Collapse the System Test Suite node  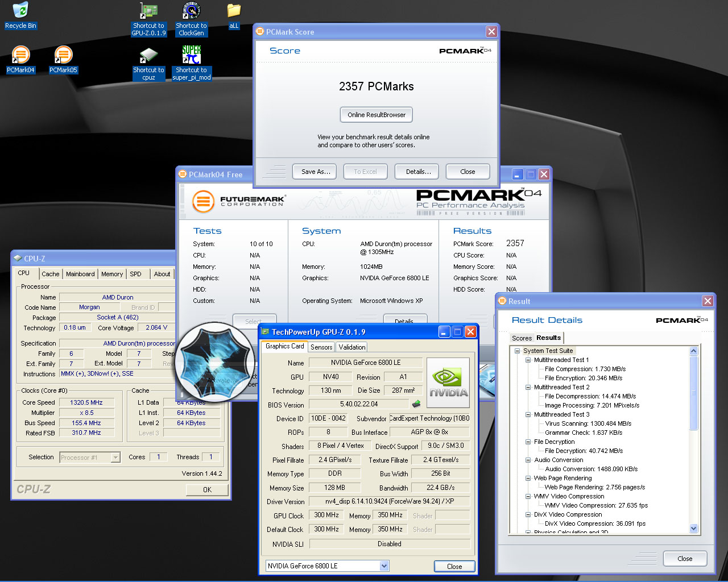coord(518,351)
